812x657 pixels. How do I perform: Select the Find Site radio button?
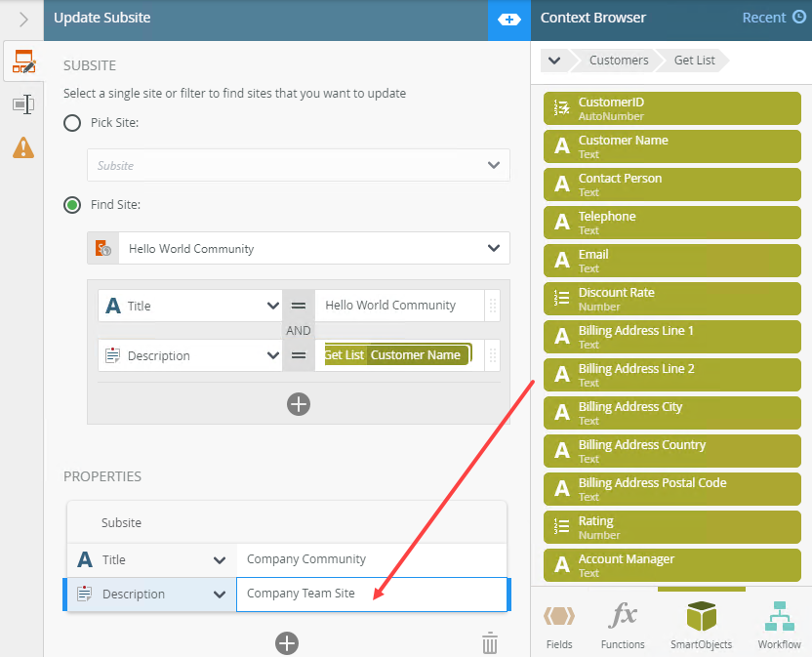pos(72,205)
